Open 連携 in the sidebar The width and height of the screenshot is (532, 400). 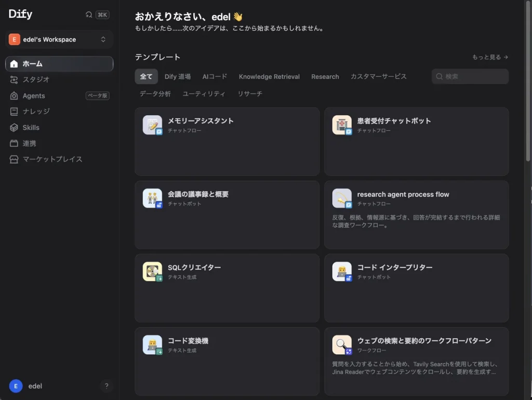(59, 143)
